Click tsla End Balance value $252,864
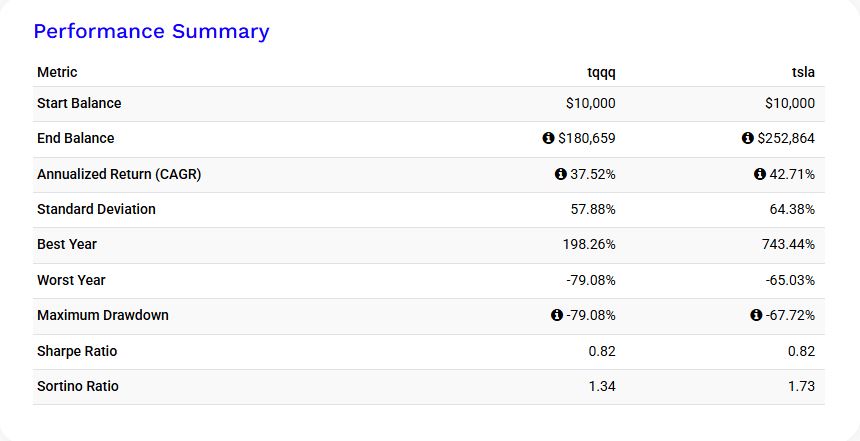 (786, 139)
